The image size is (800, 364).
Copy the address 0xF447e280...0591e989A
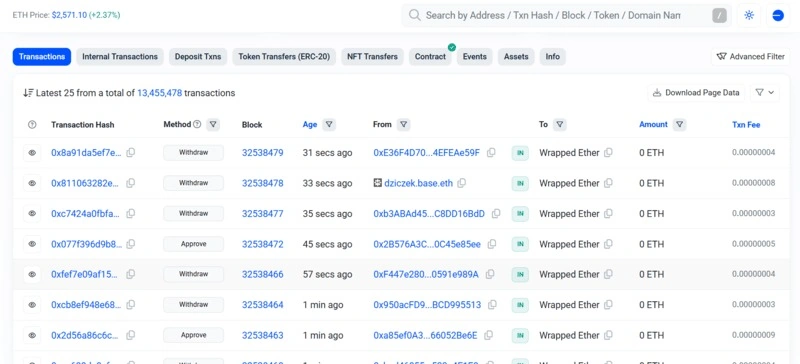[x=490, y=274]
